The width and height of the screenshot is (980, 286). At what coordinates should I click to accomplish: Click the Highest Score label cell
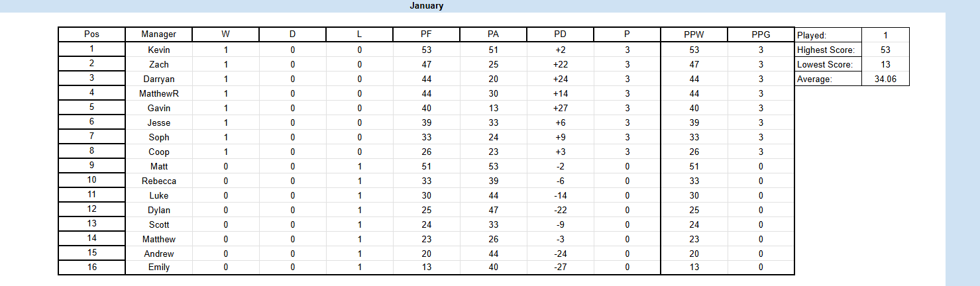tap(828, 50)
